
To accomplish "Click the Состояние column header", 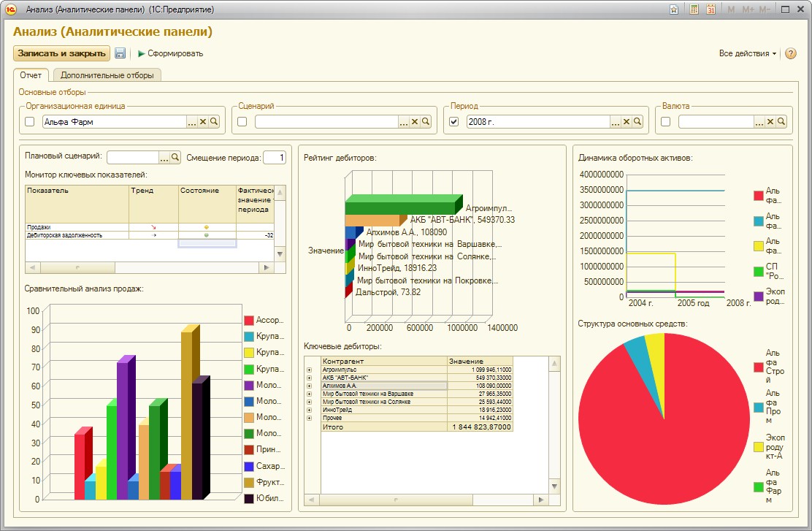I will (x=207, y=204).
